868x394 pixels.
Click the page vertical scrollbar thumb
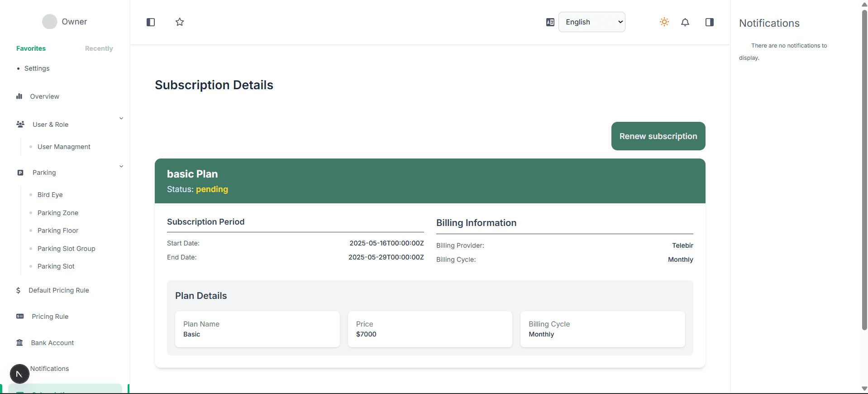click(x=864, y=170)
